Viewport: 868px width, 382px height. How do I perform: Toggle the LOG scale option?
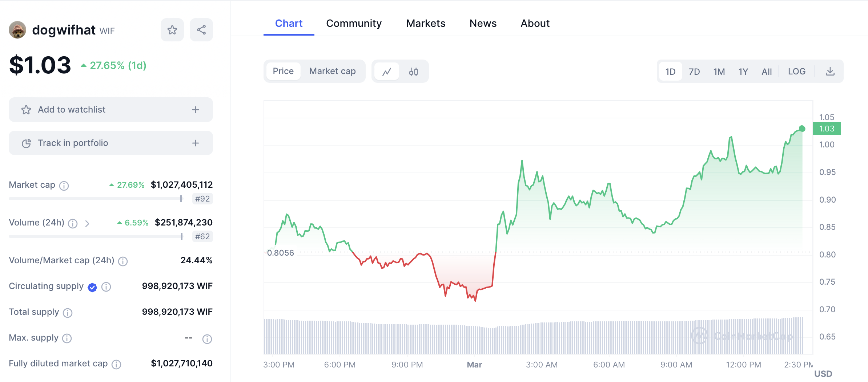click(796, 72)
